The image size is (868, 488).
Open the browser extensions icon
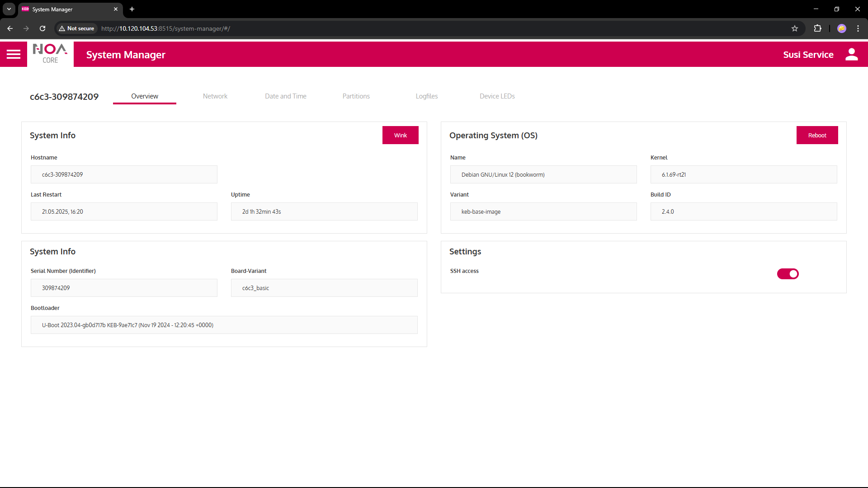(818, 28)
